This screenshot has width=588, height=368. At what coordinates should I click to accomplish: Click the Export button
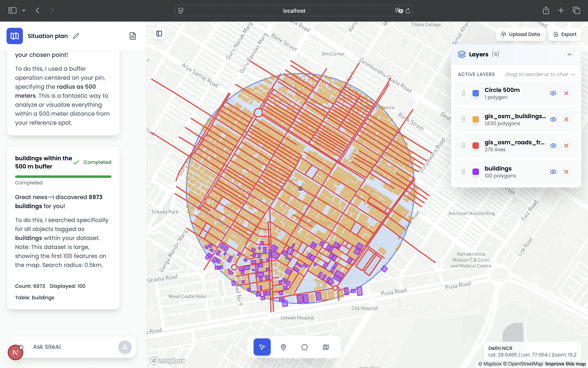(x=565, y=34)
